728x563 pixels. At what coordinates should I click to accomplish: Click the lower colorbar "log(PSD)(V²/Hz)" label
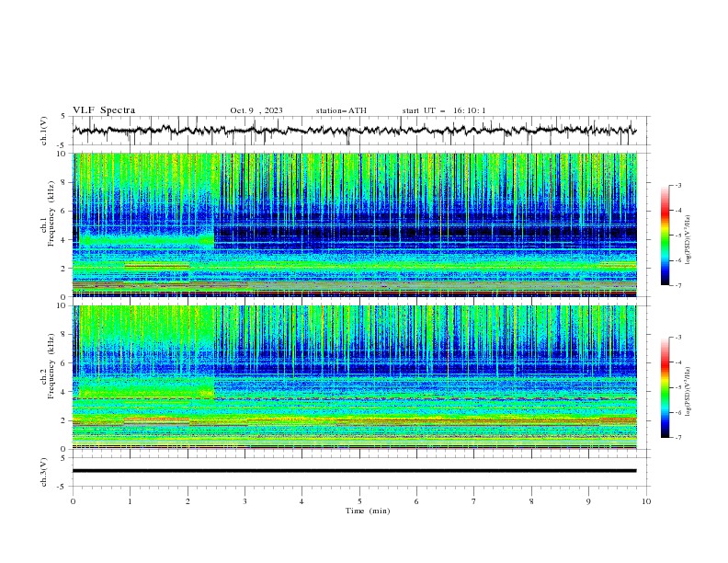(688, 392)
